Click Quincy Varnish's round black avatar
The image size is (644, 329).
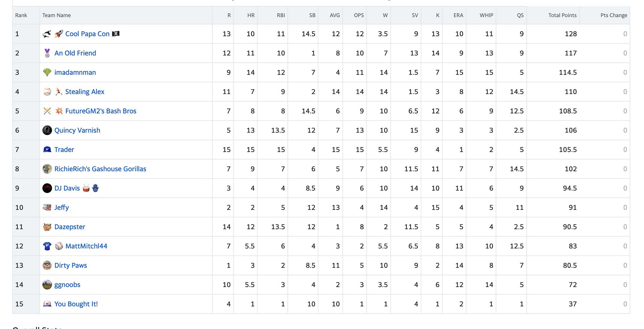pos(47,130)
